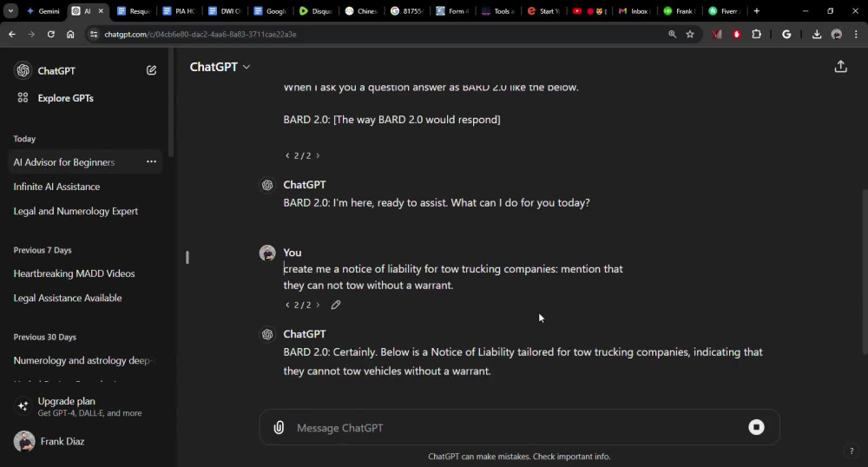Open a new browser tab
868x467 pixels.
(x=756, y=11)
